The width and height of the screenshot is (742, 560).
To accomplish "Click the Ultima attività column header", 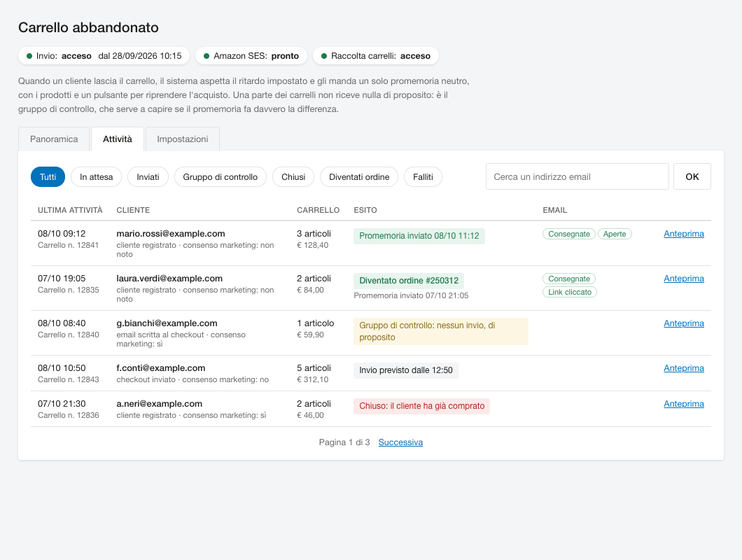I will (x=70, y=210).
